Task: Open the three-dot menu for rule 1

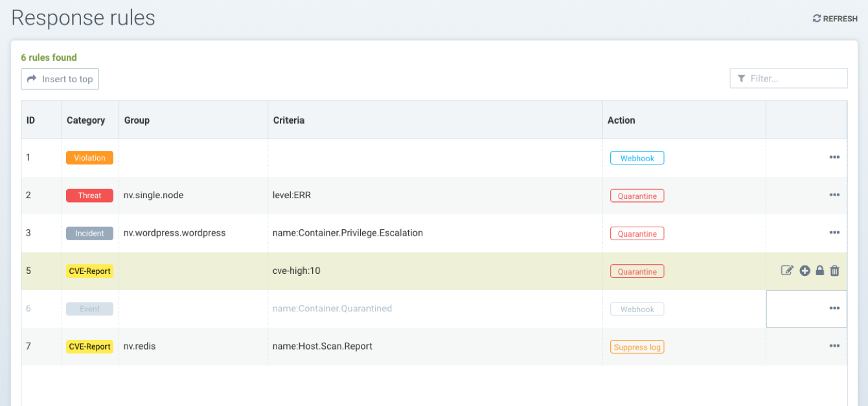Action: [834, 157]
